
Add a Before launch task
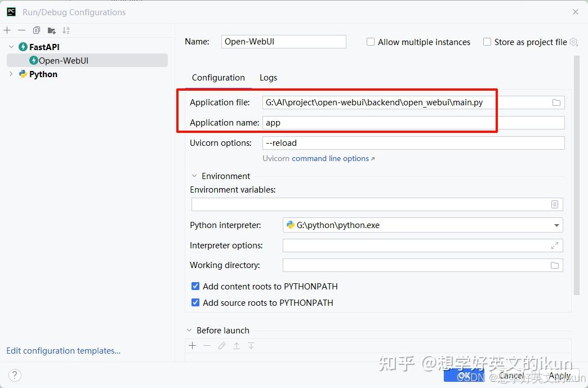193,346
